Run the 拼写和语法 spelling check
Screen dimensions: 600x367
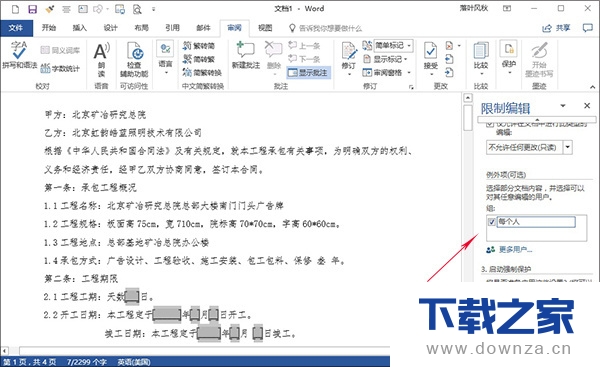pyautogui.click(x=19, y=55)
